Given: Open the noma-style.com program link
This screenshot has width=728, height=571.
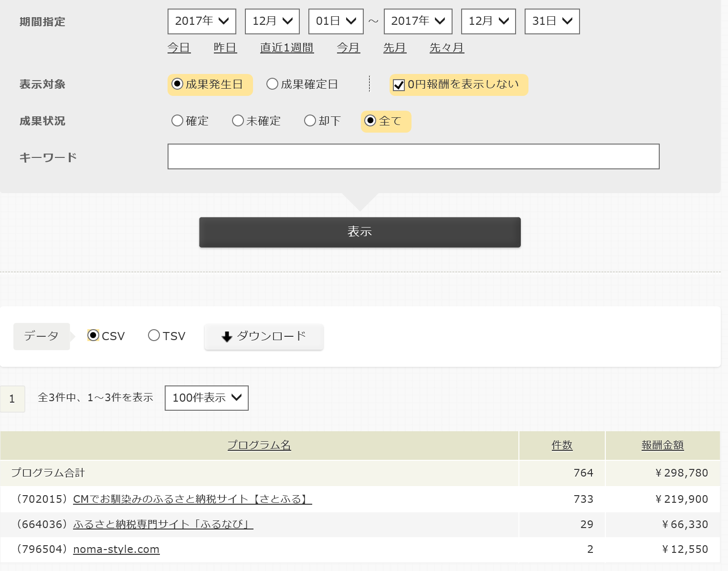Looking at the screenshot, I should tap(116, 549).
